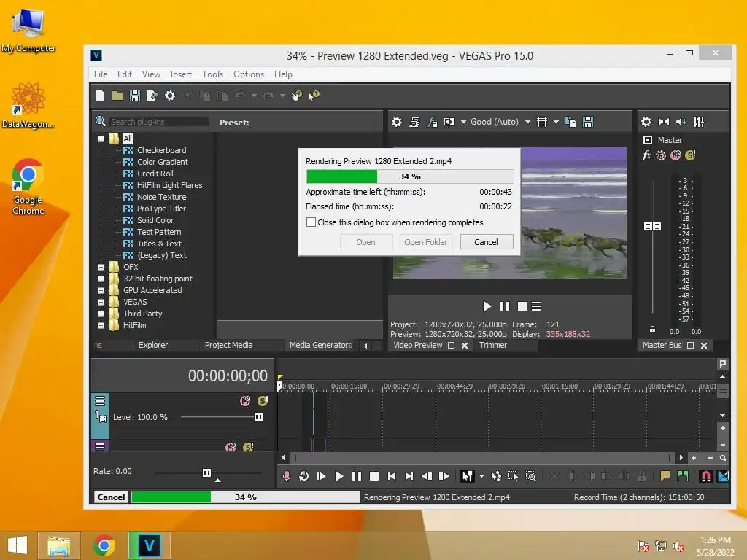Open the File menu
Screen dimensions: 747x560
click(101, 74)
